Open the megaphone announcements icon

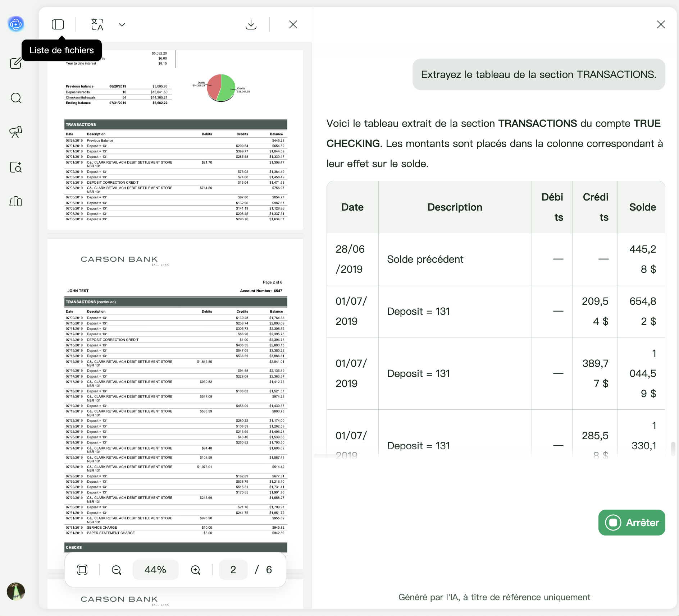[16, 132]
